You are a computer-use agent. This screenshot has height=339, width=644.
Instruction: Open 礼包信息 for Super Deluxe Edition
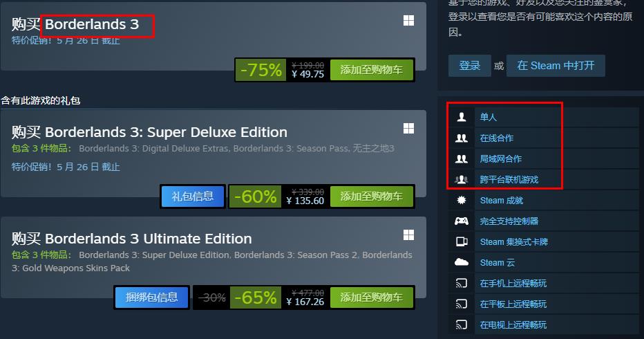click(x=193, y=196)
